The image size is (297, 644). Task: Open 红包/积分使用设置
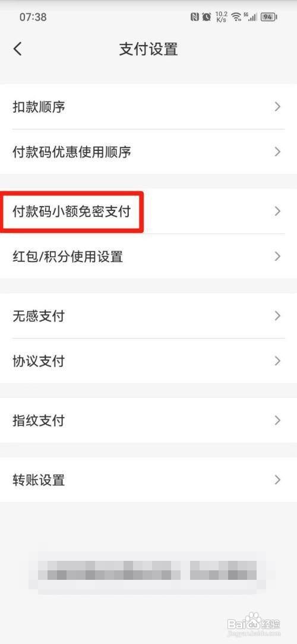point(148,256)
